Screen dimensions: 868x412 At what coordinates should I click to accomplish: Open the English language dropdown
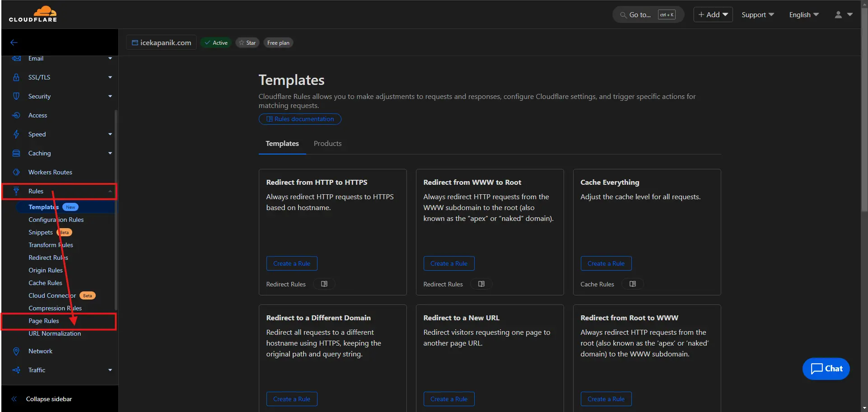click(x=804, y=15)
